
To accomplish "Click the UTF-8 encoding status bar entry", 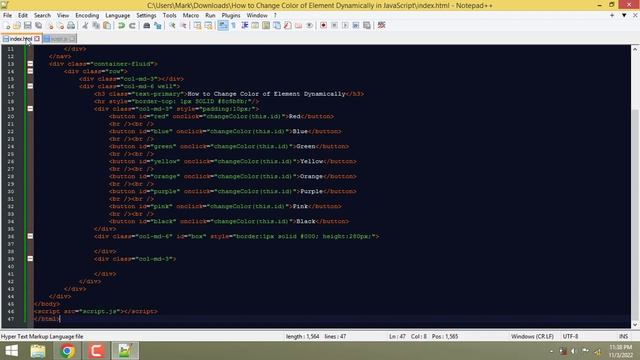I will [x=571, y=336].
